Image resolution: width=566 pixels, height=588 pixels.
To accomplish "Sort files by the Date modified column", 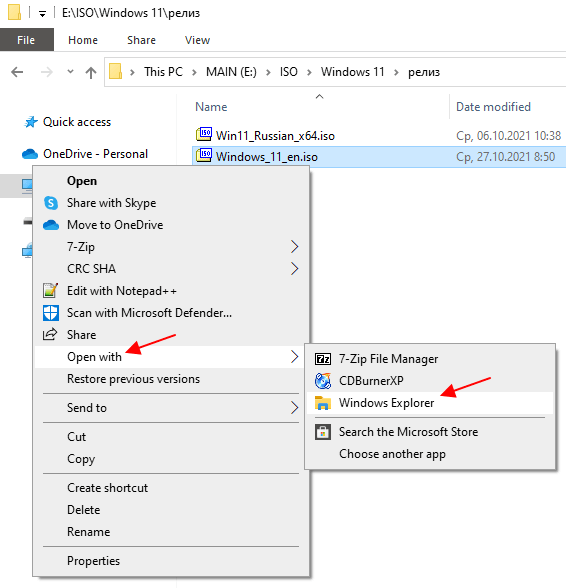I will click(493, 107).
